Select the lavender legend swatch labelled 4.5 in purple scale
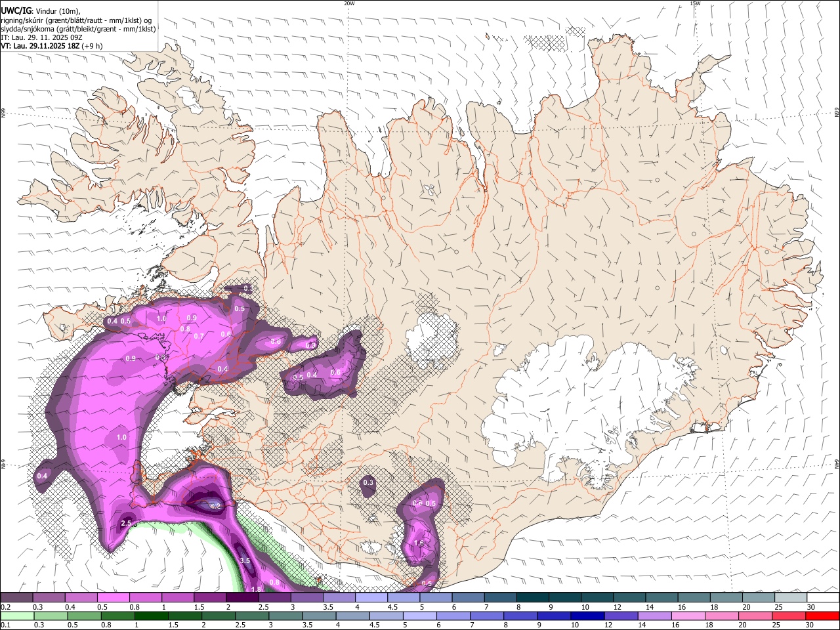 point(403,598)
